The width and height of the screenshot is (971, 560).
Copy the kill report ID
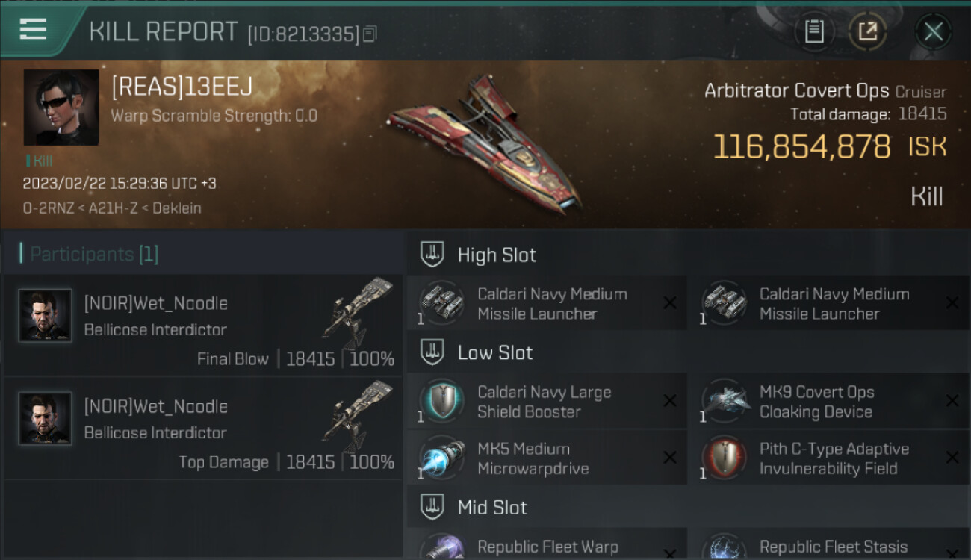(x=370, y=34)
